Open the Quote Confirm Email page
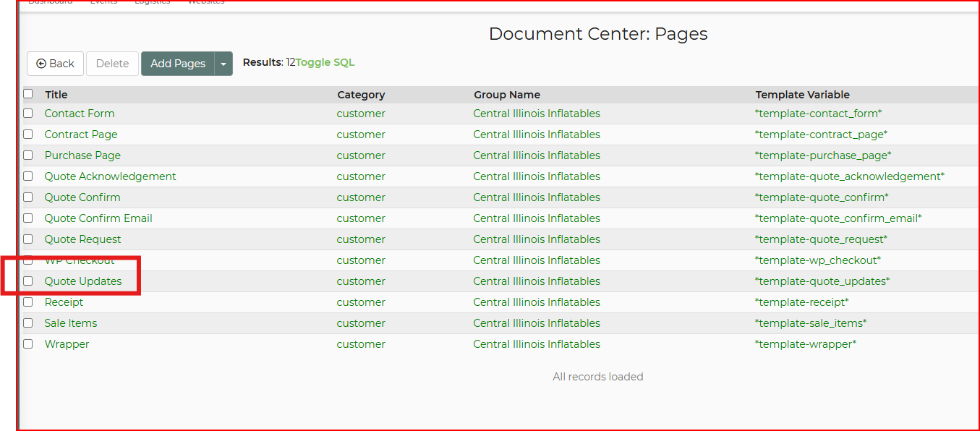The height and width of the screenshot is (431, 980). [98, 218]
